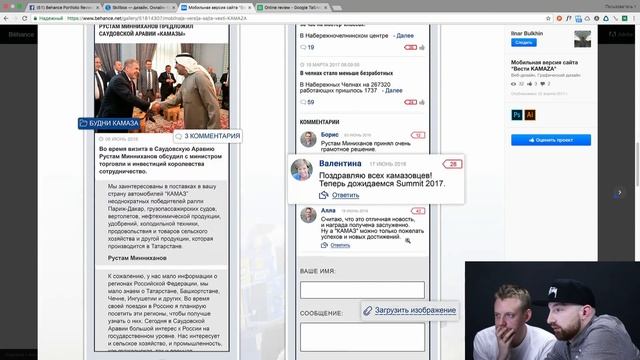640x360 pixels.
Task: Click the ВАШЕ ИМЯ input field
Action: click(362, 290)
